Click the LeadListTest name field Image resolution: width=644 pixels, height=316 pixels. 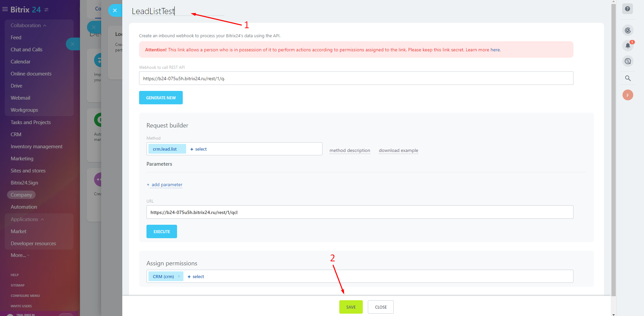pyautogui.click(x=153, y=11)
